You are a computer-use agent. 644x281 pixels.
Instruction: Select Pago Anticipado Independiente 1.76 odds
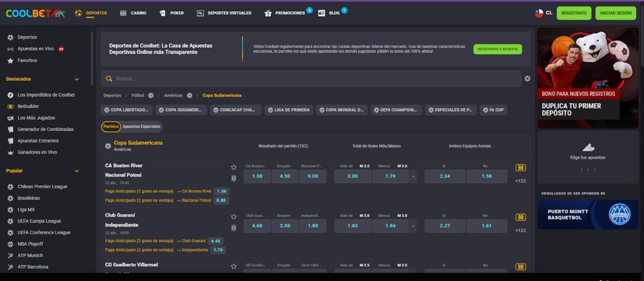(x=218, y=250)
